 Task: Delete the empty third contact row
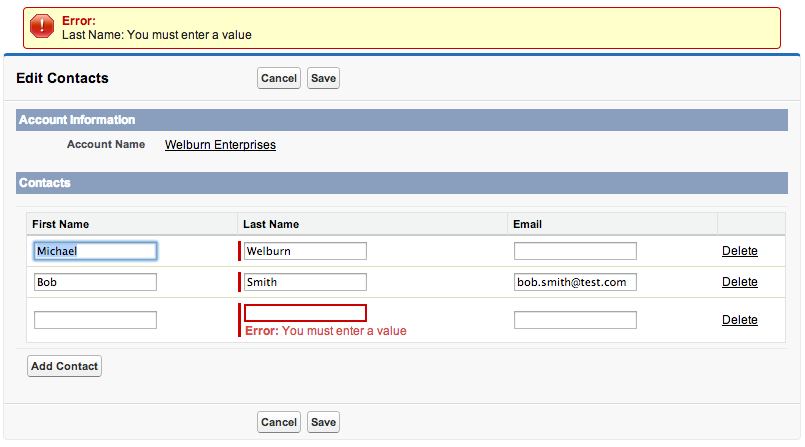740,320
